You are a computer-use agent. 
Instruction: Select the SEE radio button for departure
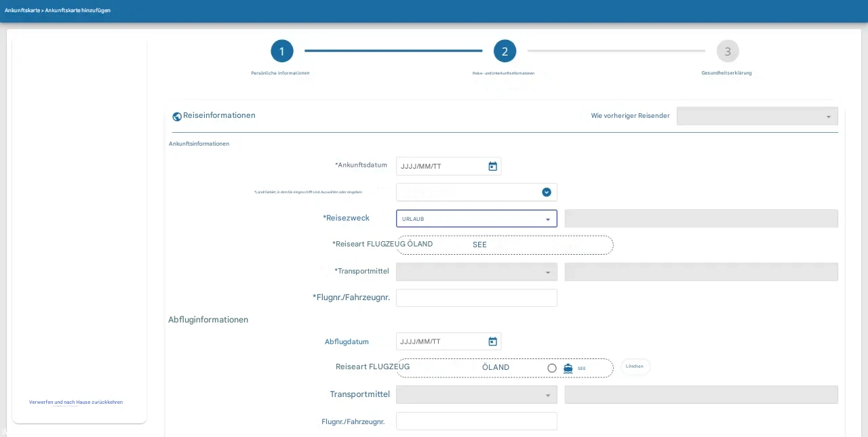pyautogui.click(x=552, y=368)
